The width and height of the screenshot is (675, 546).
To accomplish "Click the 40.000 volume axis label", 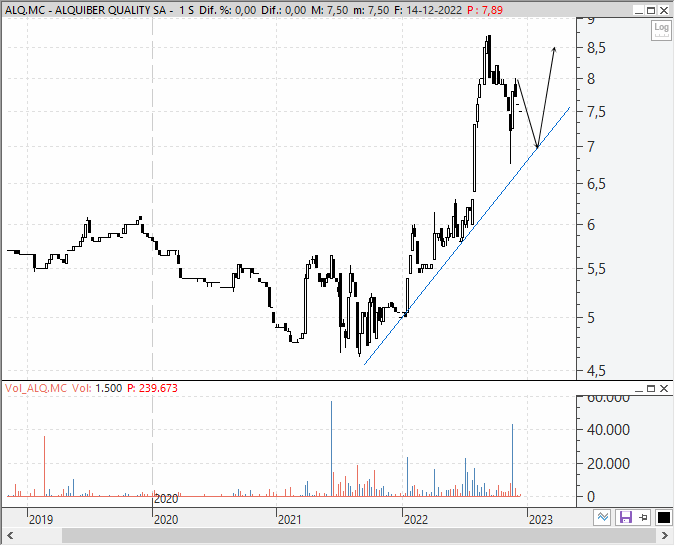I will 608,430.
